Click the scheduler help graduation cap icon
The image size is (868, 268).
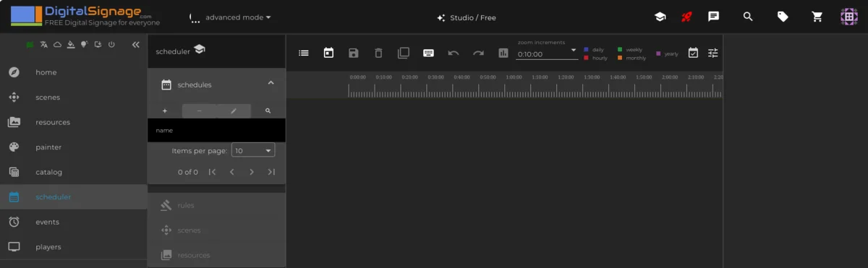click(200, 50)
